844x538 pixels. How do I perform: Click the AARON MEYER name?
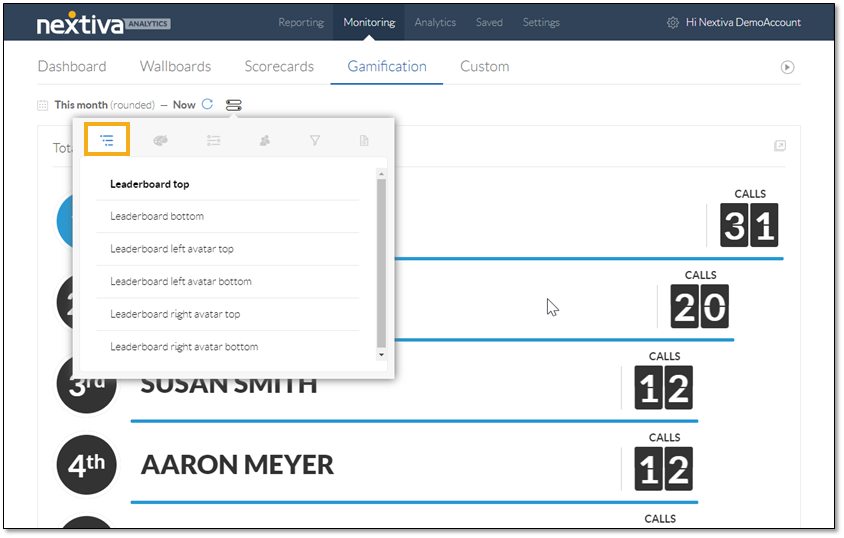coord(237,465)
